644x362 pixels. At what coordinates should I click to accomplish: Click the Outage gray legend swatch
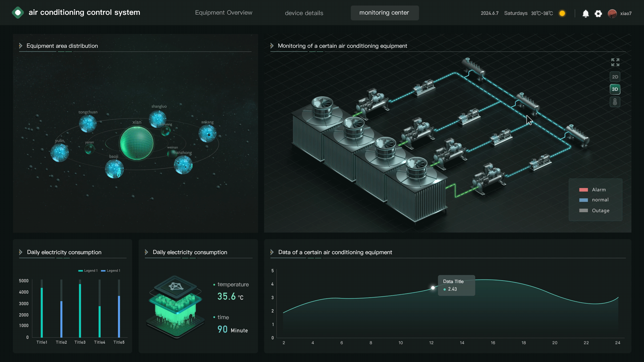[584, 210]
